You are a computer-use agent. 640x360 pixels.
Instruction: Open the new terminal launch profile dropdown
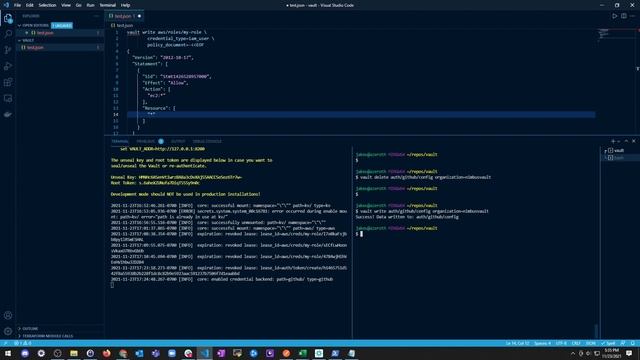619,141
